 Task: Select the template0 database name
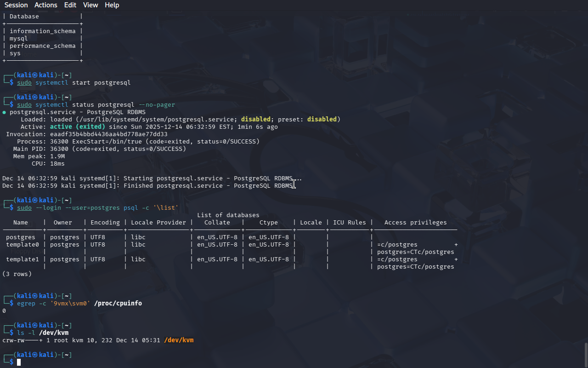click(x=23, y=245)
